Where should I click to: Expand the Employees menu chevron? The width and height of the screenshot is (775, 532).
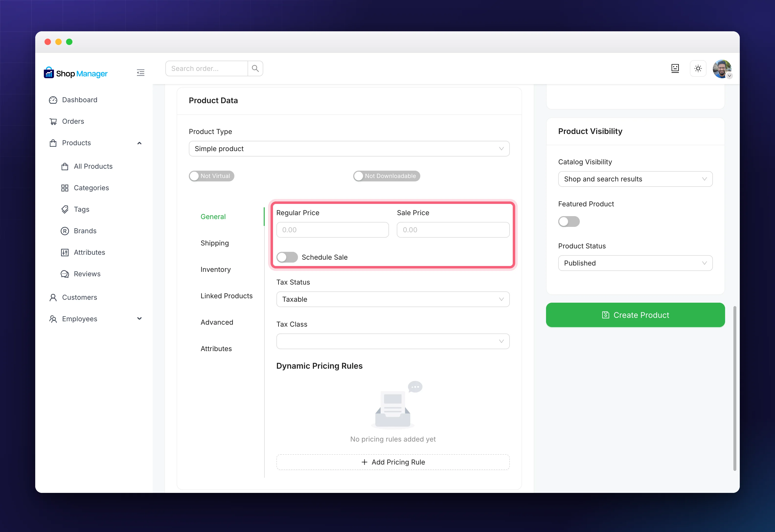tap(139, 319)
